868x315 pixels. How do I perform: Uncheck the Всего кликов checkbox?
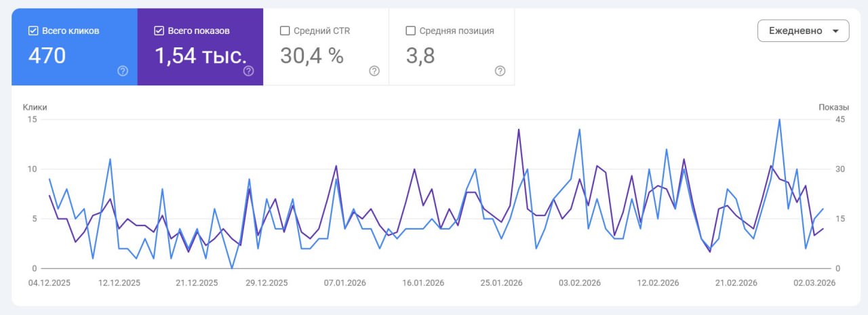tap(33, 30)
